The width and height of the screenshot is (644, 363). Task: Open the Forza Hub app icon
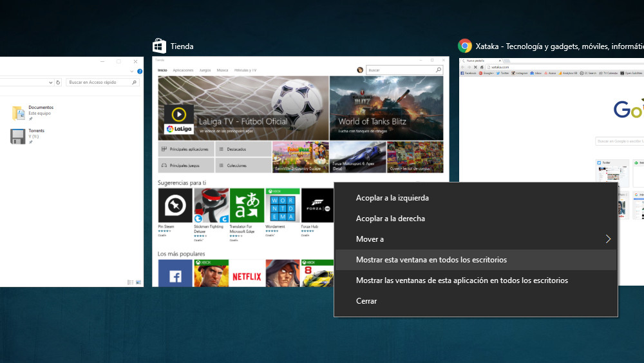coord(317,206)
